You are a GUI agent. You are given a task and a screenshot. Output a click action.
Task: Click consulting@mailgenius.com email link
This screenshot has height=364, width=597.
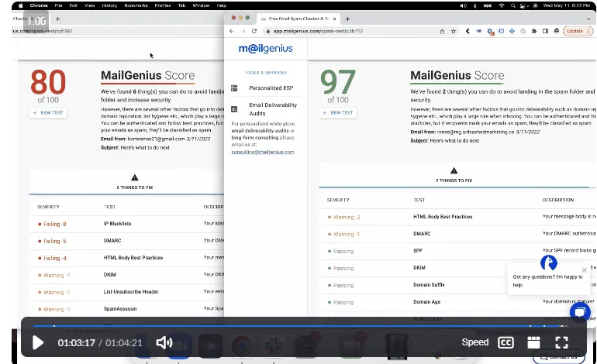pyautogui.click(x=263, y=152)
